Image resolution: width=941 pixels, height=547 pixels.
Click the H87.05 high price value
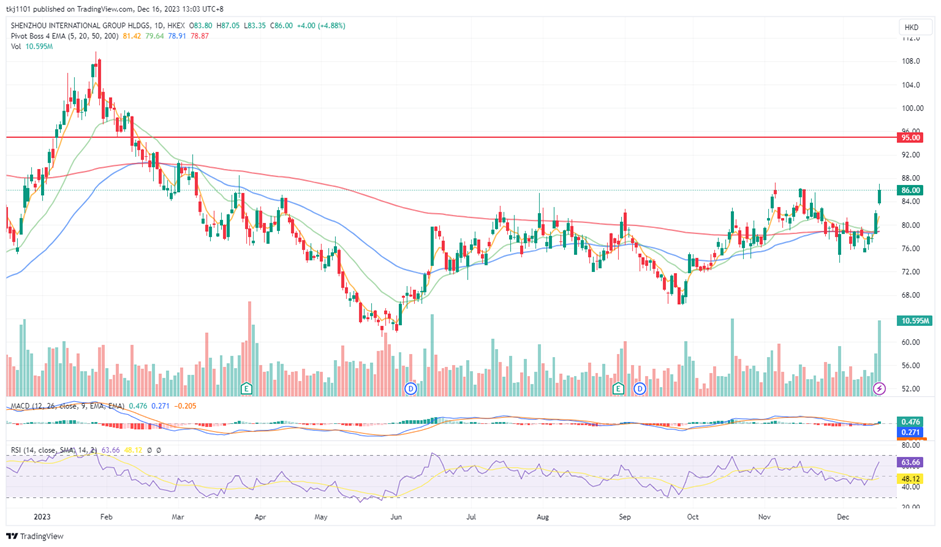[x=228, y=26]
